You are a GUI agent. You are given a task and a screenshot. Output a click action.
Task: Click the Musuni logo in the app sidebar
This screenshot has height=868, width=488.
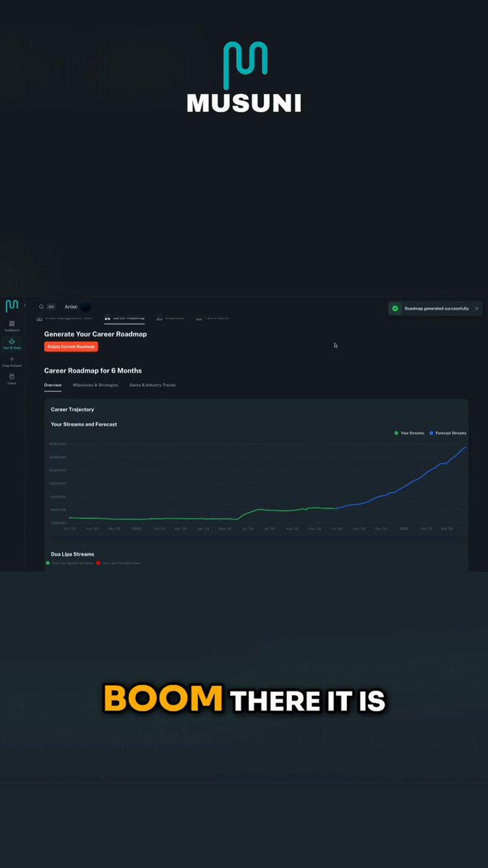coord(12,306)
